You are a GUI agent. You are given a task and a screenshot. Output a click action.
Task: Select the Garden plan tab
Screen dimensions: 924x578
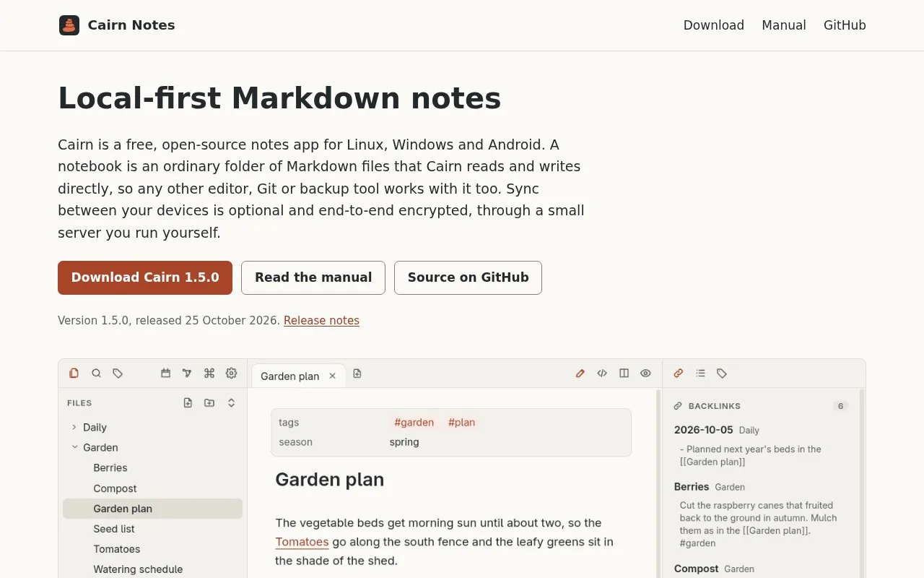click(298, 376)
